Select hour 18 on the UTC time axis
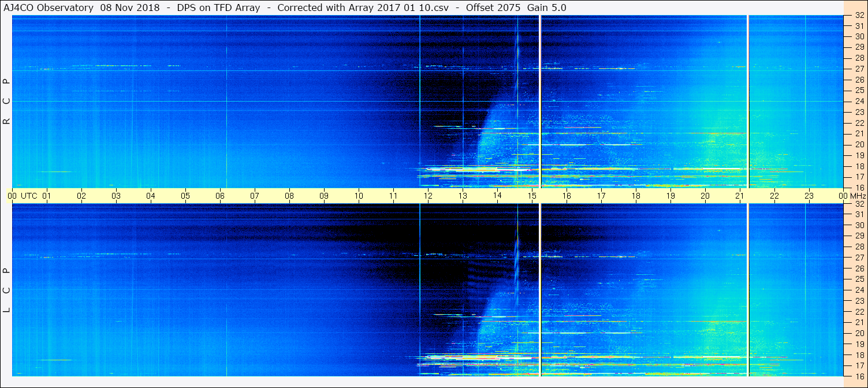 pos(636,196)
